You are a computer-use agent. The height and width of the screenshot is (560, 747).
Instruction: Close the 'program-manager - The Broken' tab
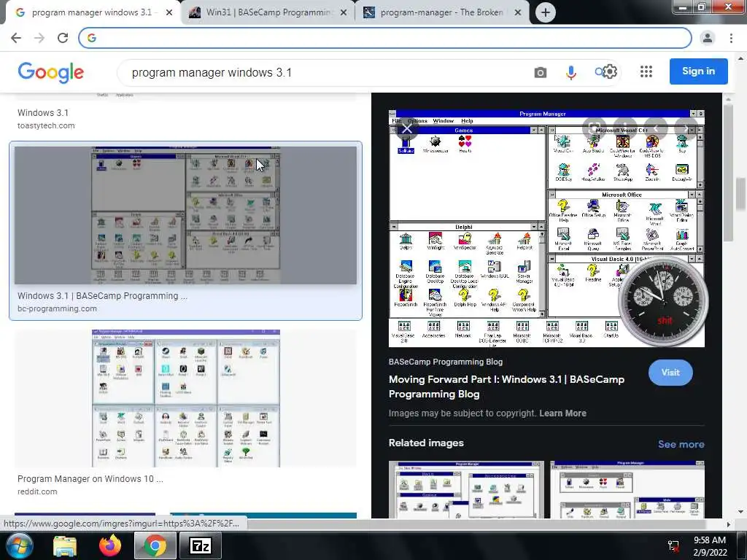point(518,13)
